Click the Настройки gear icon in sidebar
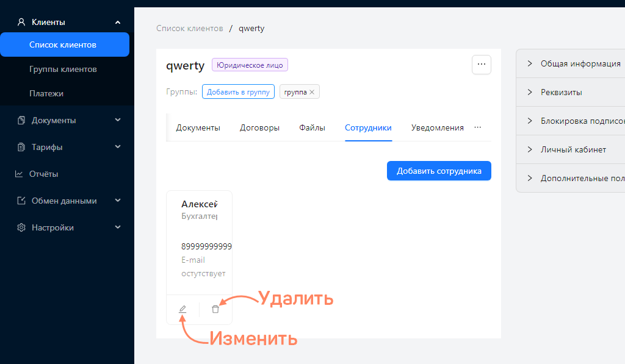Image resolution: width=625 pixels, height=364 pixels. coord(21,227)
